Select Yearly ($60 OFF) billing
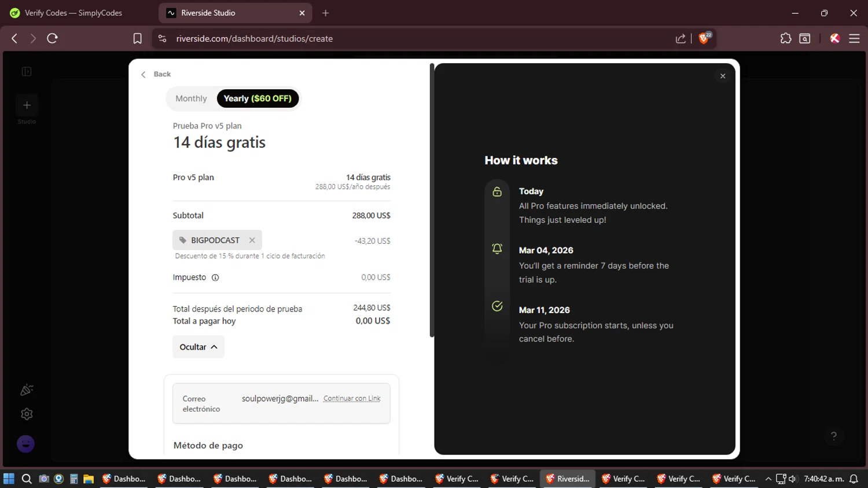 tap(258, 98)
